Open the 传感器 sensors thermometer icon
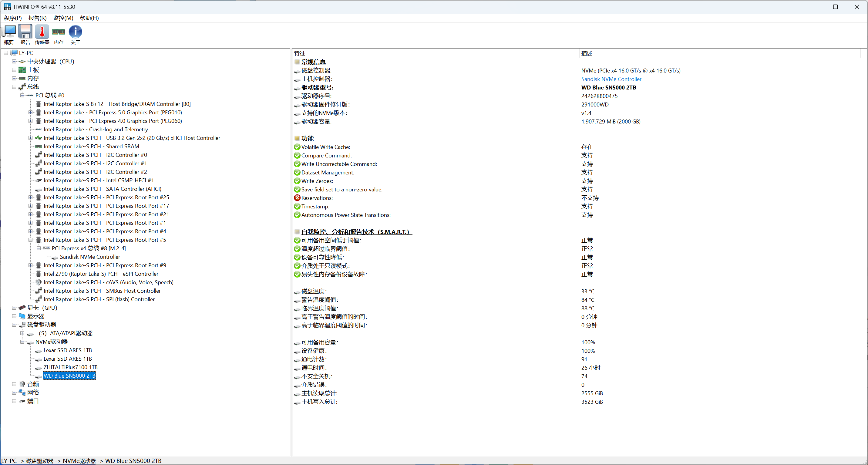 tap(42, 34)
